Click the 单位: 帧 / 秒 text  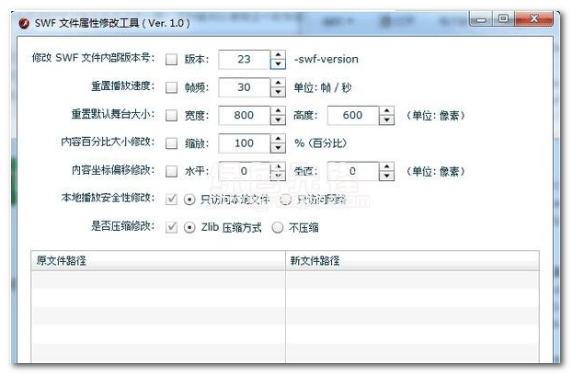[x=323, y=87]
